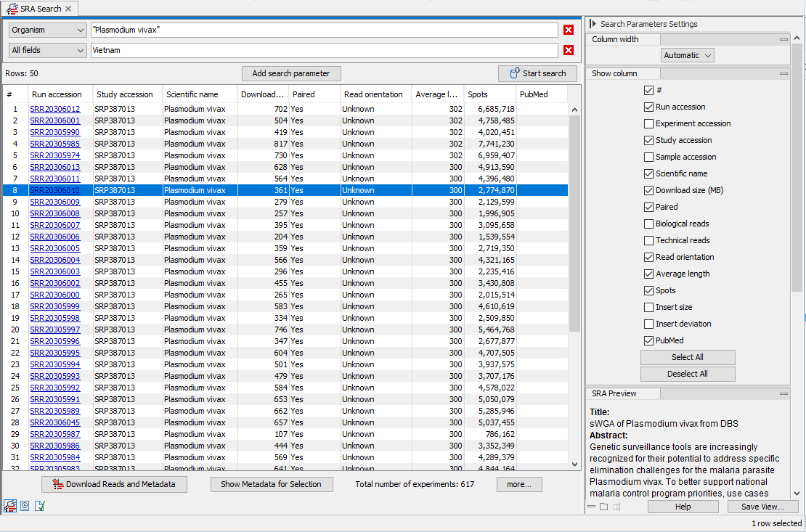This screenshot has height=532, width=806.
Task: Open the SRA search view icon at bottom left
Action: tap(10, 506)
